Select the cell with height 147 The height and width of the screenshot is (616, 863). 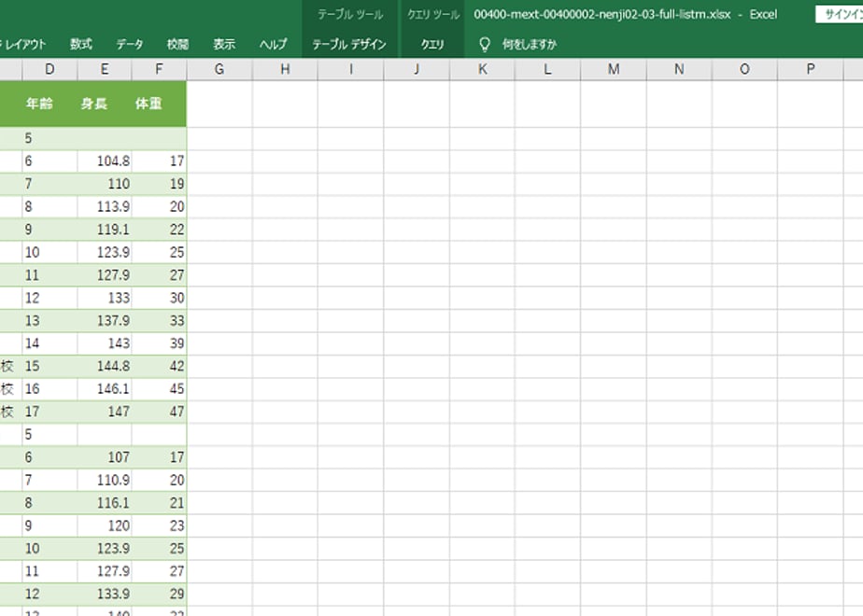coord(105,412)
